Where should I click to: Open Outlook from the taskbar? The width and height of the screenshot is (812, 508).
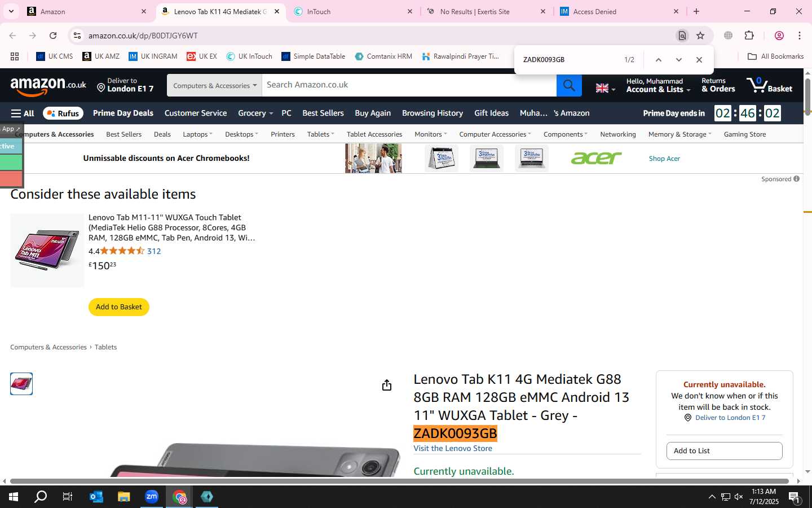[x=96, y=497]
